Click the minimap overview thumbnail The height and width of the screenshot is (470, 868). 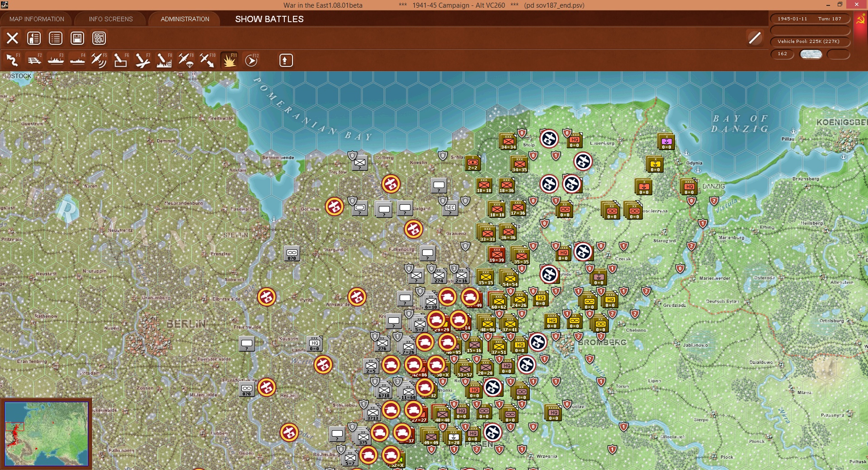46,434
